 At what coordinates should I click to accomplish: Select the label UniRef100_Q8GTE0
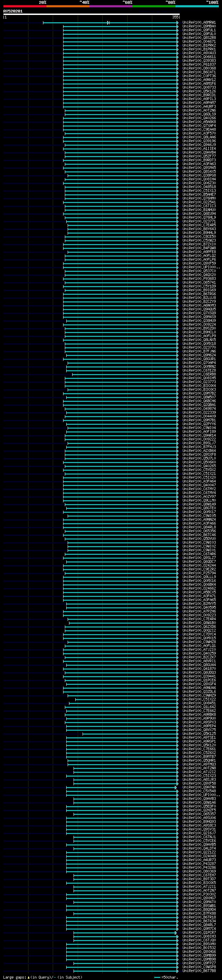(x=199, y=508)
